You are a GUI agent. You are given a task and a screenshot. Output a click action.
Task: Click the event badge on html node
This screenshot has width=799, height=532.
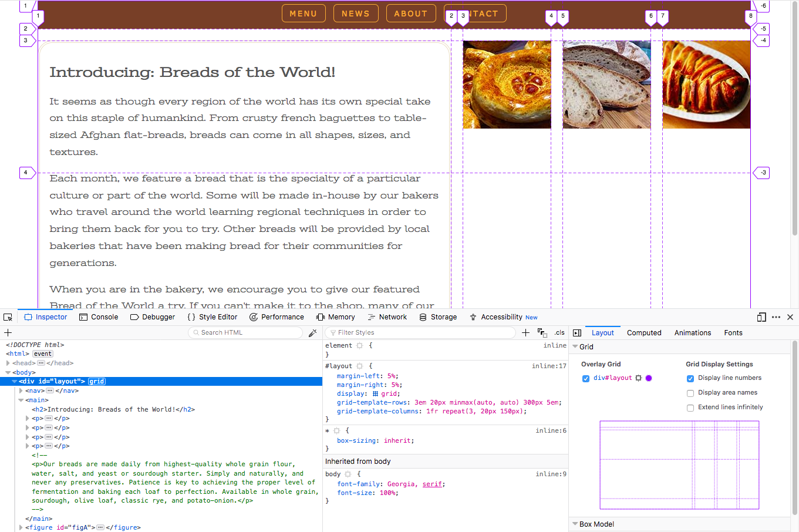(x=43, y=353)
